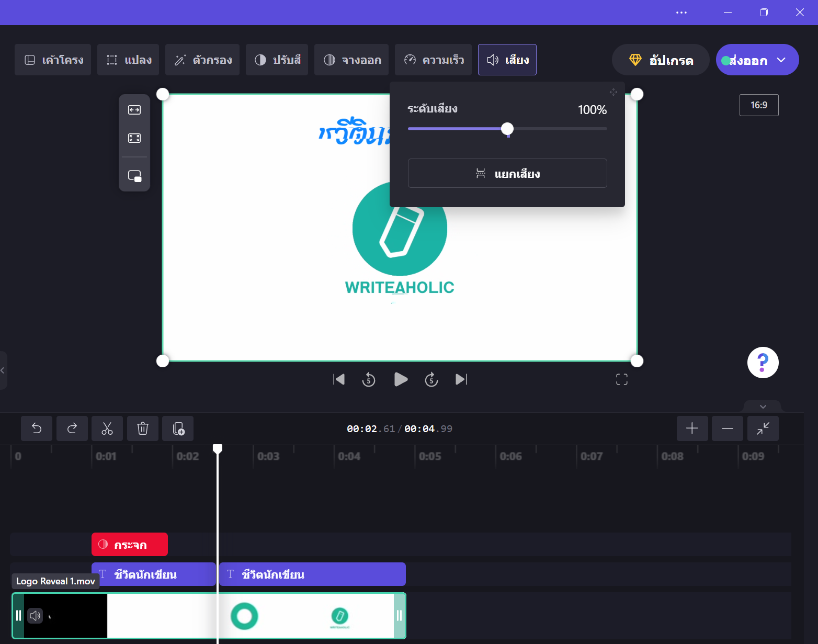Click the top-left resize handle of preview
Image resolution: width=818 pixels, height=644 pixels.
(163, 94)
